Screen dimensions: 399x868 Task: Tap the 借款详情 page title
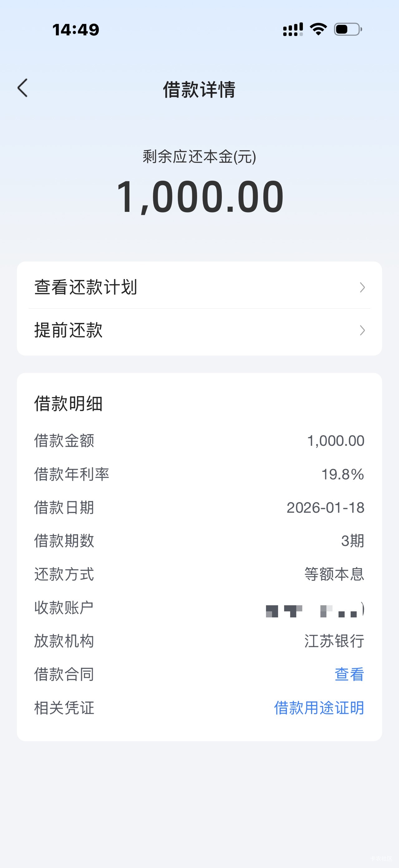tap(199, 90)
